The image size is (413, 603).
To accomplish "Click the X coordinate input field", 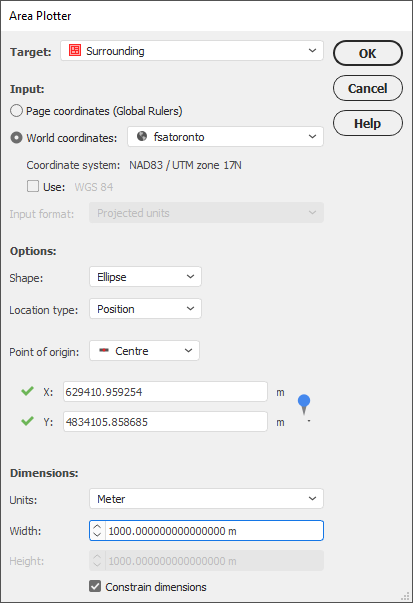I will [165, 391].
